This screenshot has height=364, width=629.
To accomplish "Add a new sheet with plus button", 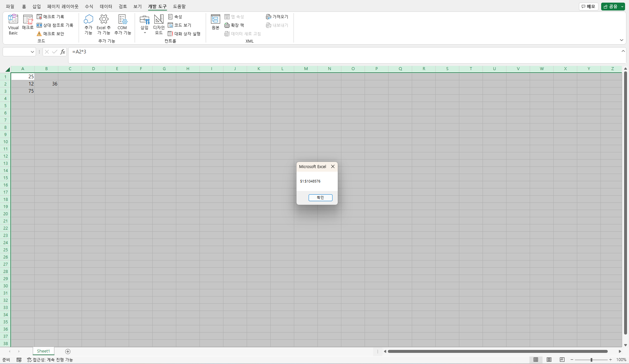I will tap(68, 352).
